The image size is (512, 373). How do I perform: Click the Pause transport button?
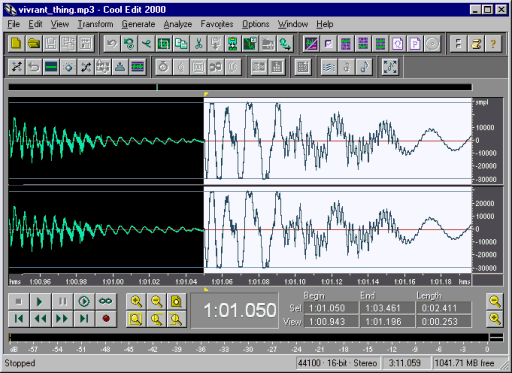(62, 302)
